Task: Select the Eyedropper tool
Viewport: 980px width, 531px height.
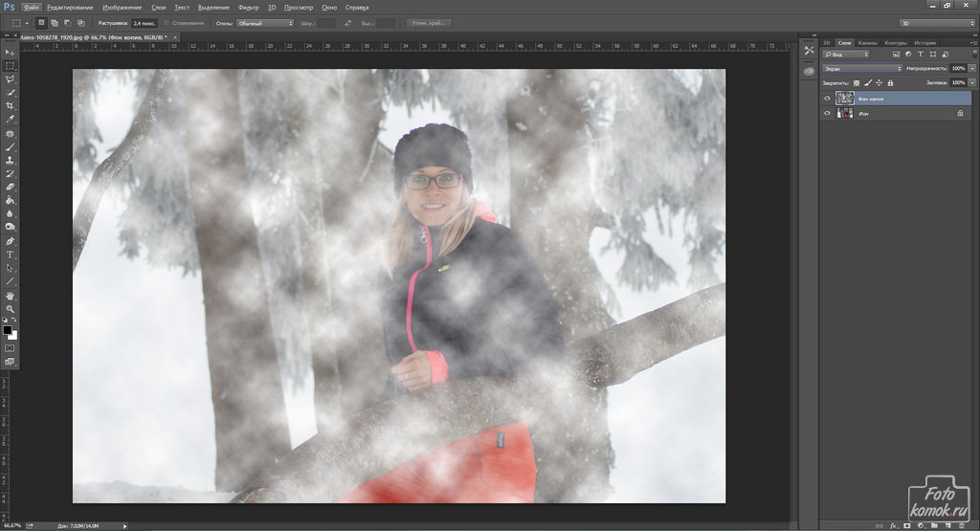Action: [10, 119]
